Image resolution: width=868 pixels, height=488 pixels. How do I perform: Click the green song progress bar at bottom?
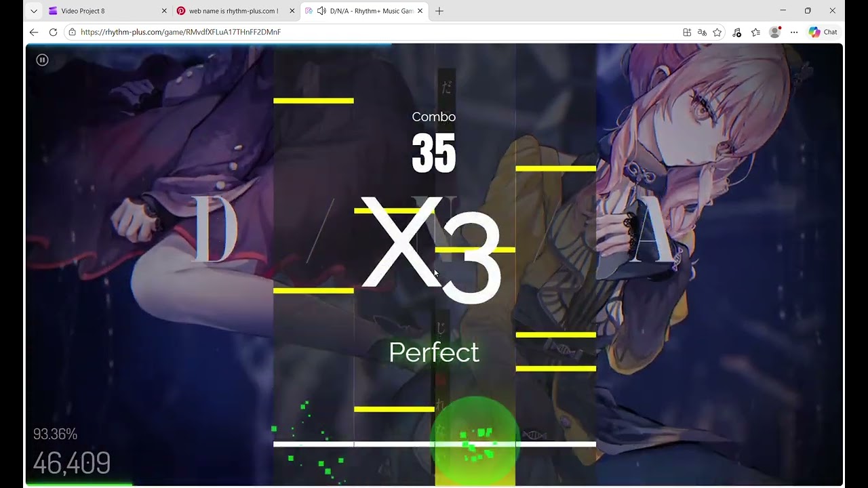pos(79,484)
